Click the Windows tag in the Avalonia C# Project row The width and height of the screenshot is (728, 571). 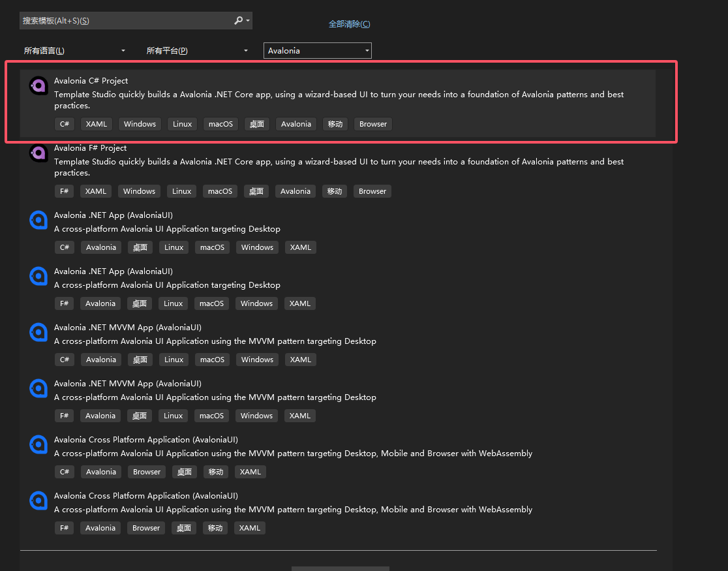click(140, 124)
